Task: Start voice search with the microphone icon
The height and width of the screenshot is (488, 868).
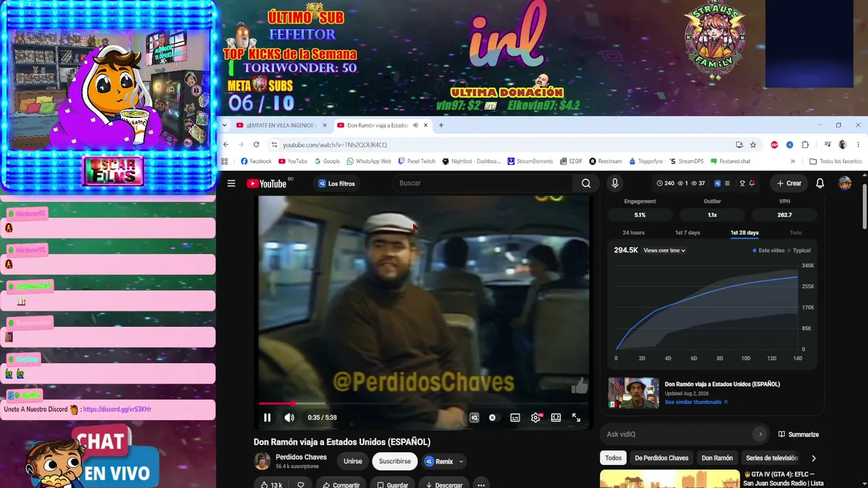Action: coord(615,183)
